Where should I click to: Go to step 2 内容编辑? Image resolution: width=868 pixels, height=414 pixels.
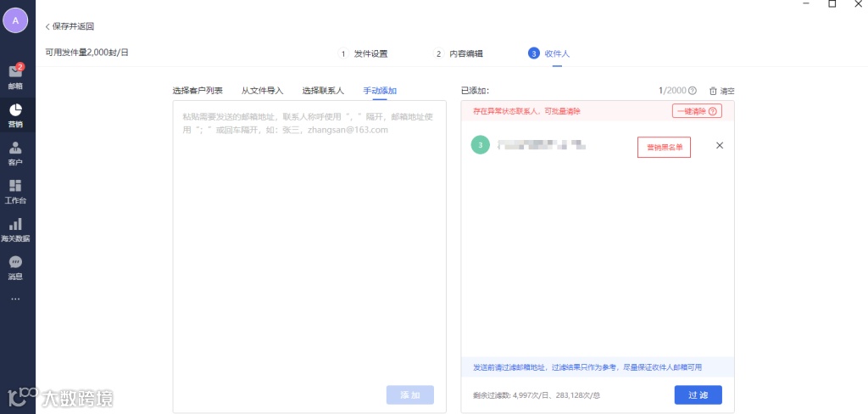click(x=459, y=53)
